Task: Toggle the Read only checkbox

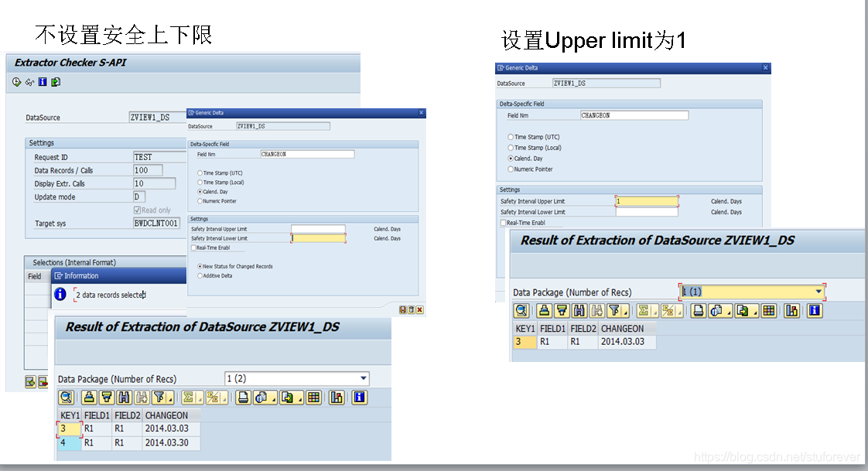Action: coord(137,210)
